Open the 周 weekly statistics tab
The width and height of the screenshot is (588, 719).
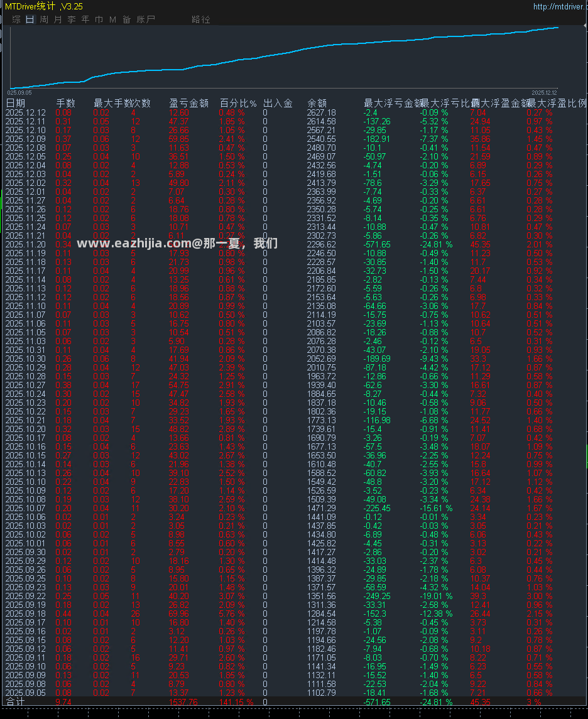click(44, 19)
